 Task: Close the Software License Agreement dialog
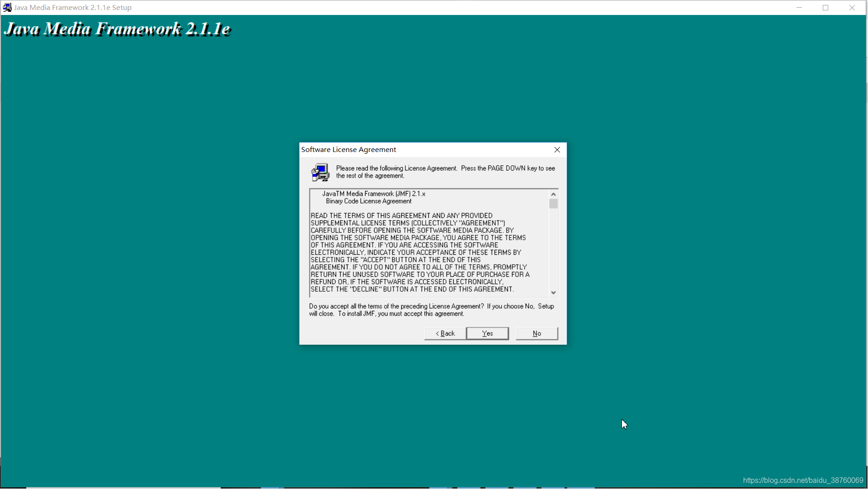coord(557,150)
